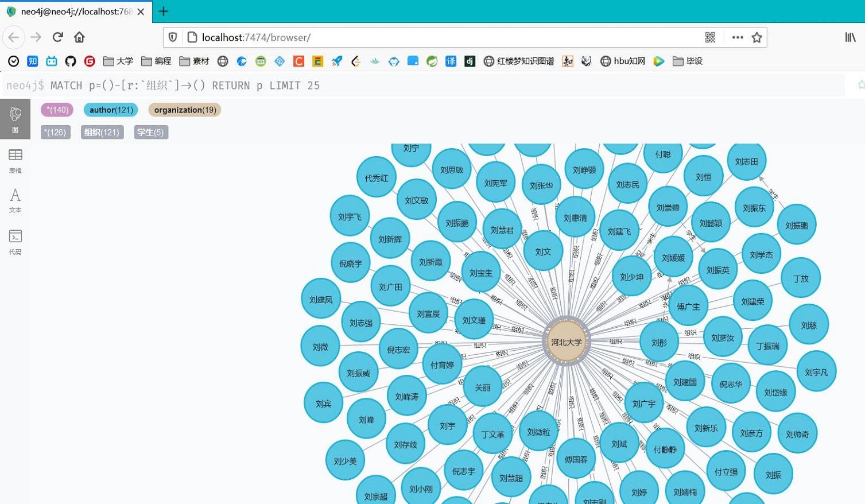Select the 刘文 author node

click(x=543, y=251)
